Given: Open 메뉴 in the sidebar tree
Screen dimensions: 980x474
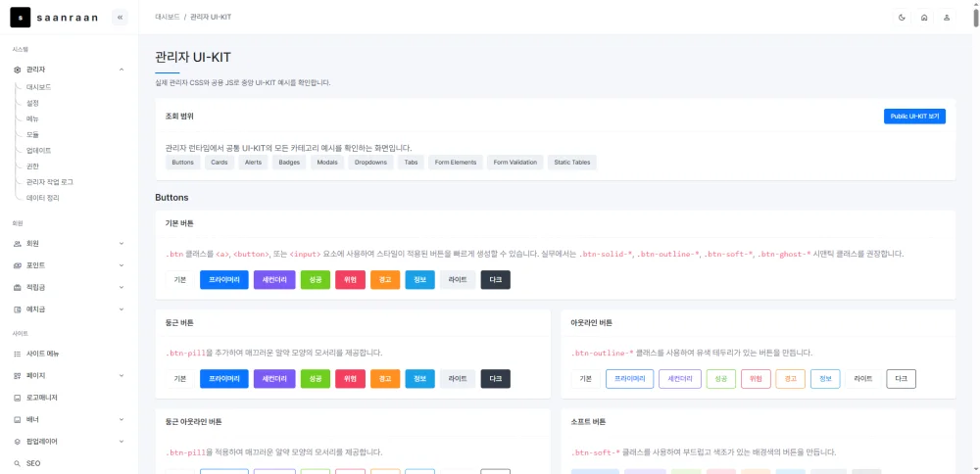Looking at the screenshot, I should (x=32, y=118).
